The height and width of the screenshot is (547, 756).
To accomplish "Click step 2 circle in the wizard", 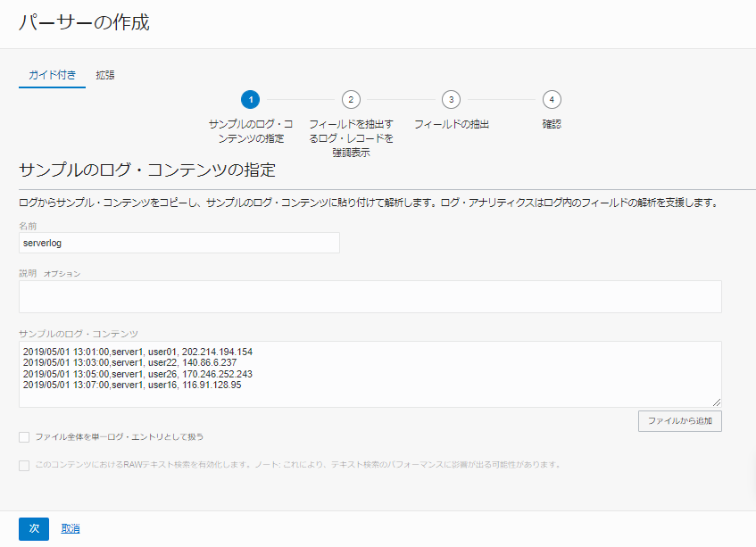I will click(x=352, y=101).
